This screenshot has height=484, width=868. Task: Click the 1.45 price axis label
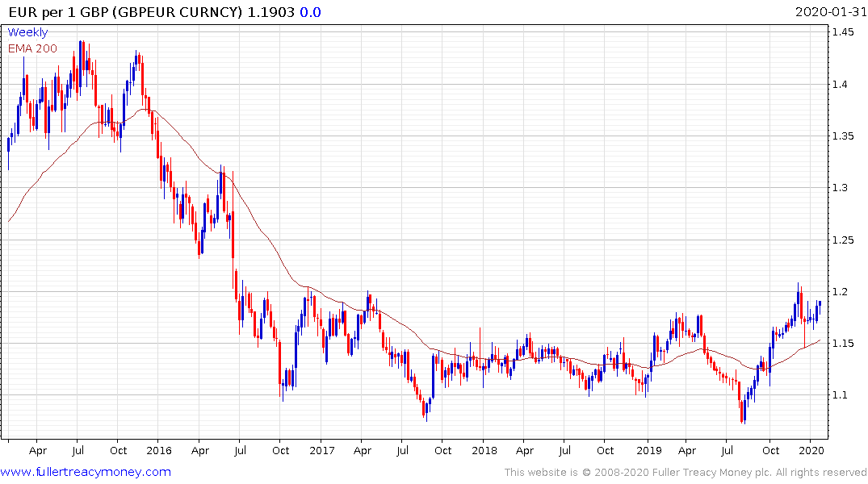tap(843, 32)
